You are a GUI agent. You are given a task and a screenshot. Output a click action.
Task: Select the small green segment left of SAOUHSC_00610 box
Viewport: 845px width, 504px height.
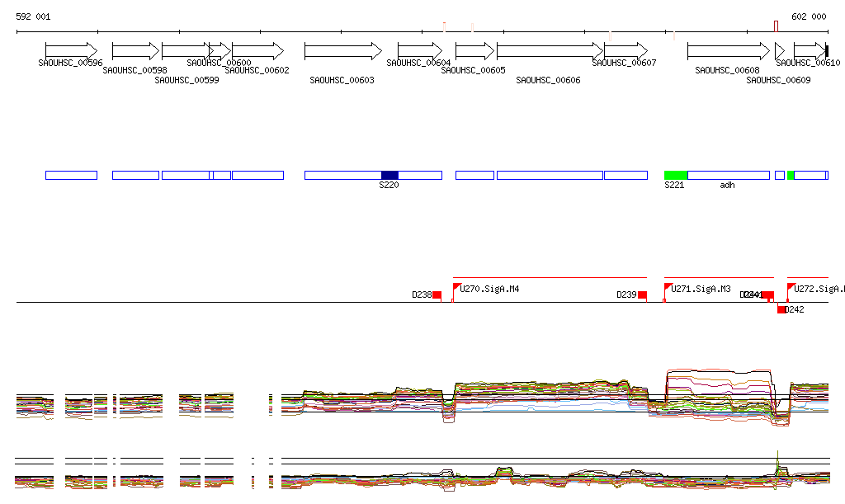[x=791, y=175]
